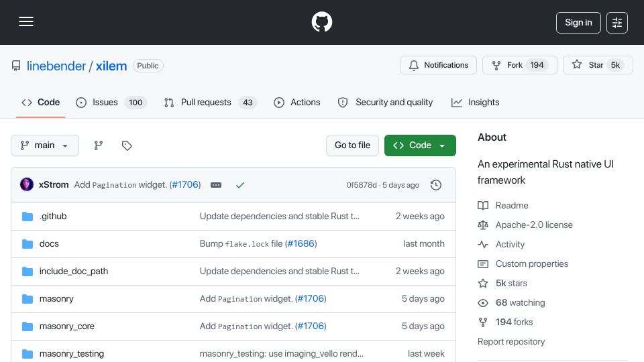Open commit hash 0f5878d
644x362 pixels.
click(362, 185)
